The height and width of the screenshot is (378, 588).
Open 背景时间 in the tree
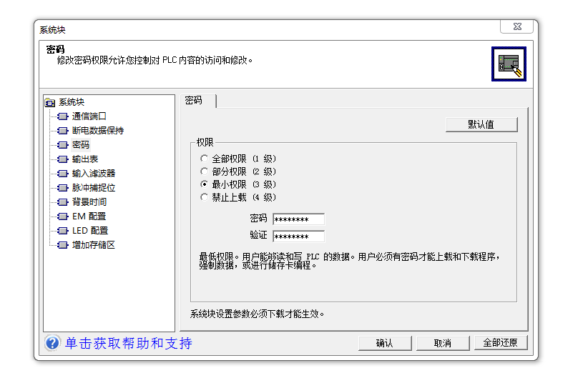89,202
